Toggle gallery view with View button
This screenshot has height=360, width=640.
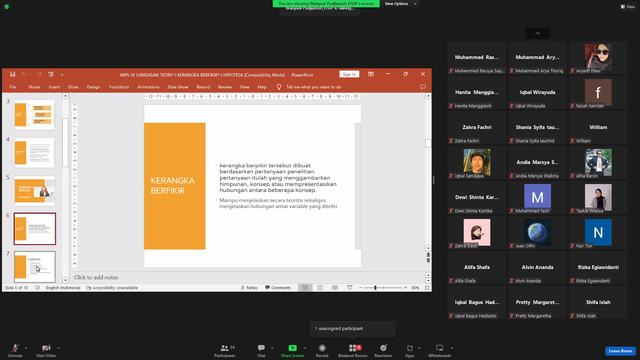pyautogui.click(x=628, y=7)
